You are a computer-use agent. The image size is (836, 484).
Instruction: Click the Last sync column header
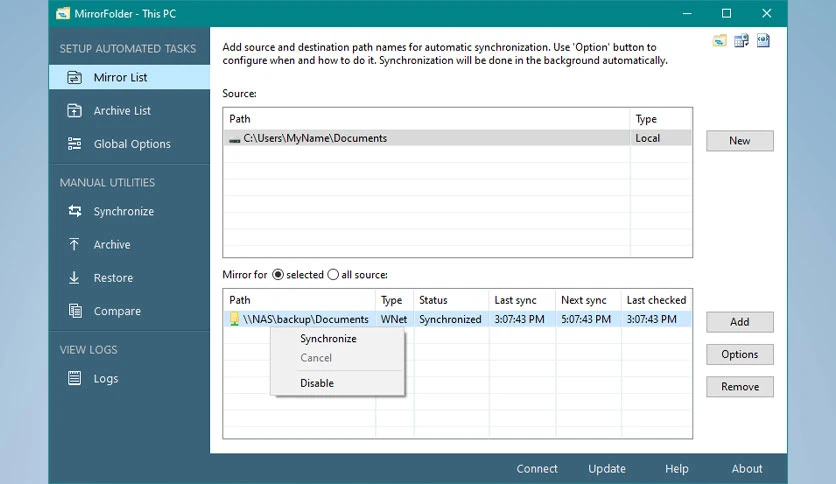coord(522,300)
